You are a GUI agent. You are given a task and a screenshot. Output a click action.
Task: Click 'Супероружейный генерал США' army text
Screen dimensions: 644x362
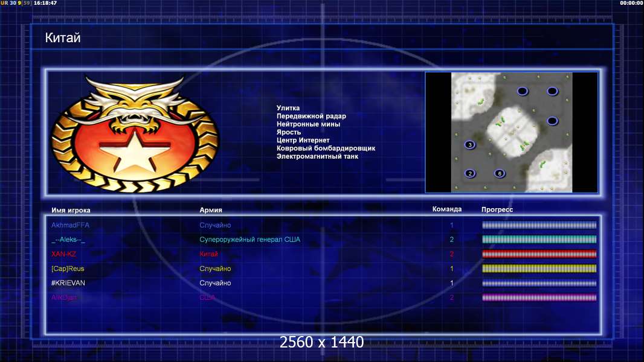pos(250,240)
